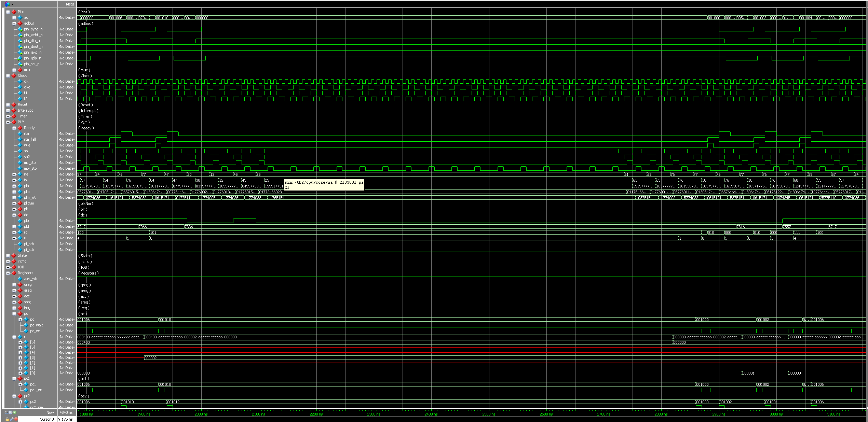Collapse the Registers group

click(8, 273)
